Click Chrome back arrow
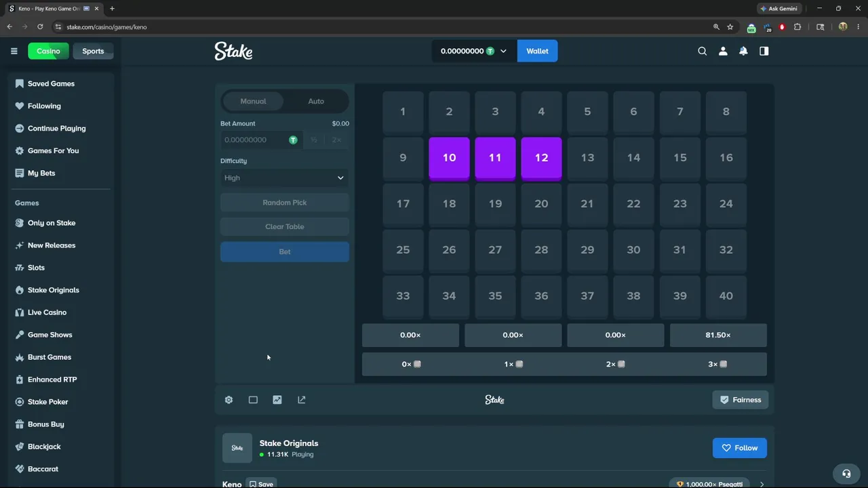The image size is (868, 488). [9, 27]
